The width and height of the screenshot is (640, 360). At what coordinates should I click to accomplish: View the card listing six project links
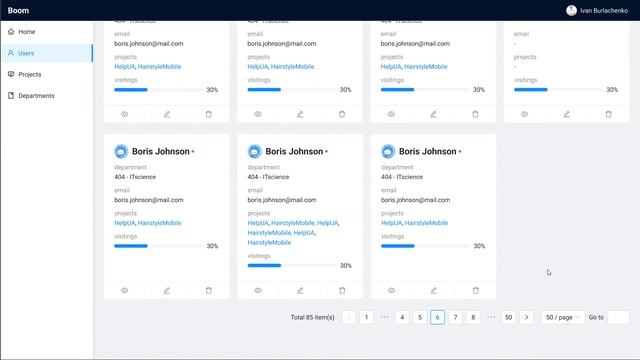pos(258,291)
